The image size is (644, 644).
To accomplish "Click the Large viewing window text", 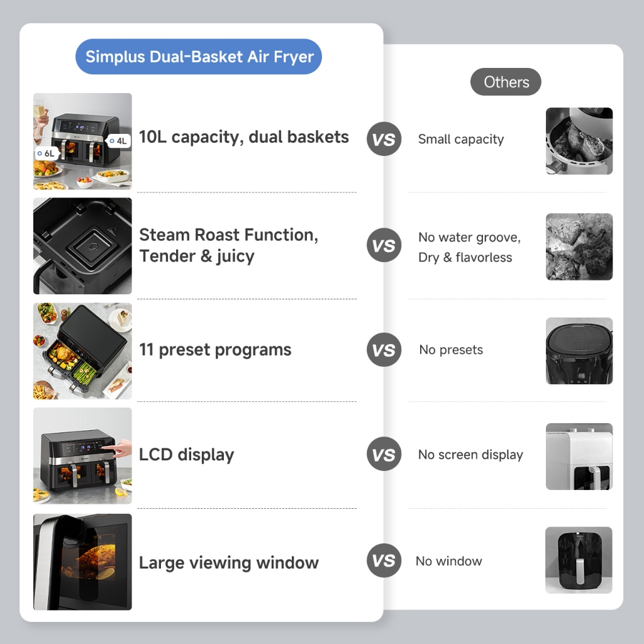I will pyautogui.click(x=229, y=563).
